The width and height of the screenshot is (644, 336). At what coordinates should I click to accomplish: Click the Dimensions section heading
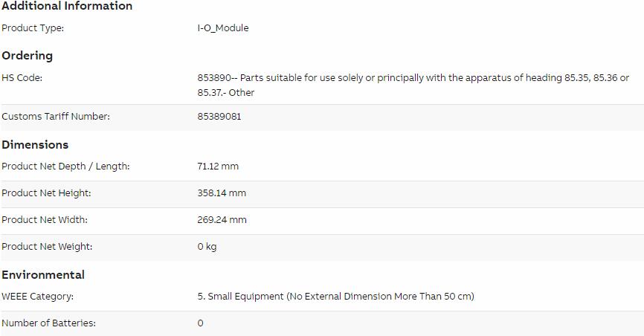pyautogui.click(x=35, y=145)
